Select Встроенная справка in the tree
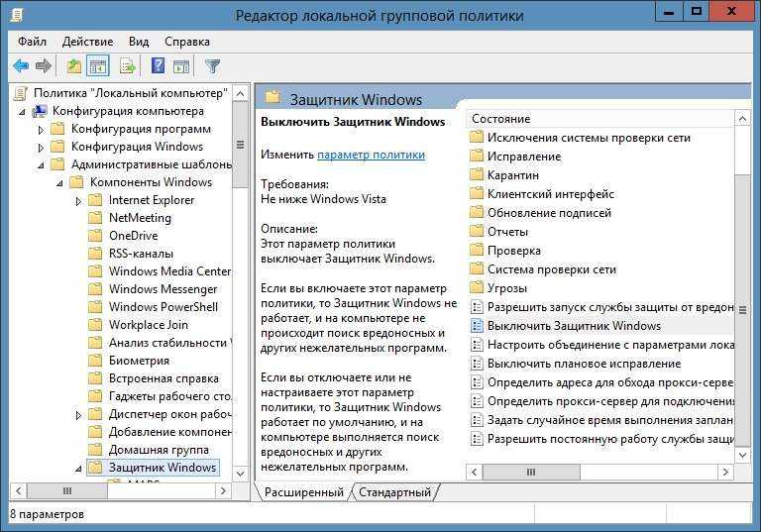Screen dimensions: 761x532 (x=163, y=378)
